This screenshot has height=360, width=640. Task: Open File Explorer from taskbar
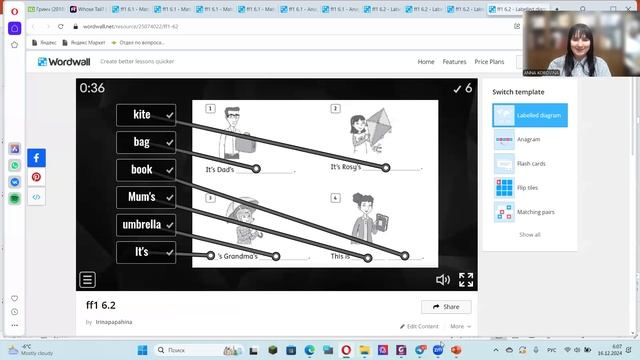[x=364, y=350]
